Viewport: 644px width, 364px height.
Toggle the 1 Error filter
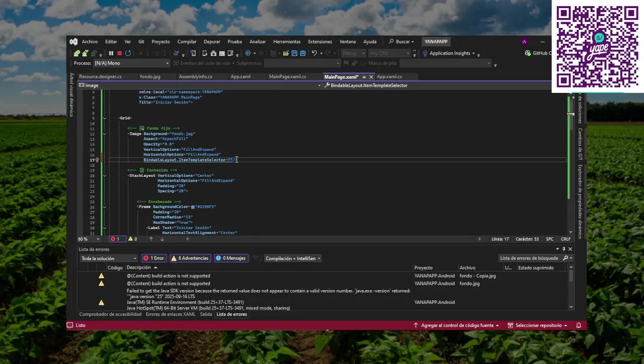[155, 258]
